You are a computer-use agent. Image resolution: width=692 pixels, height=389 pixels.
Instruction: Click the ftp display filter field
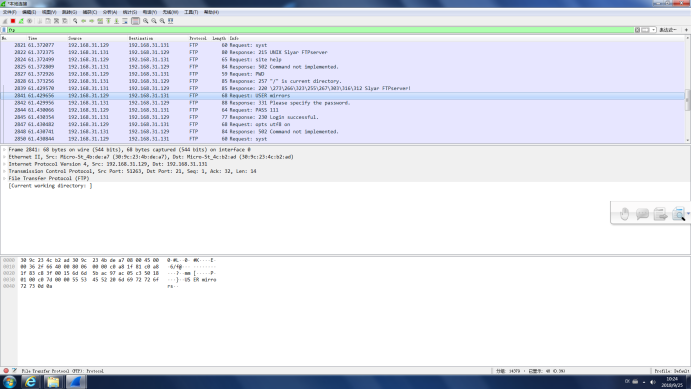[320, 30]
